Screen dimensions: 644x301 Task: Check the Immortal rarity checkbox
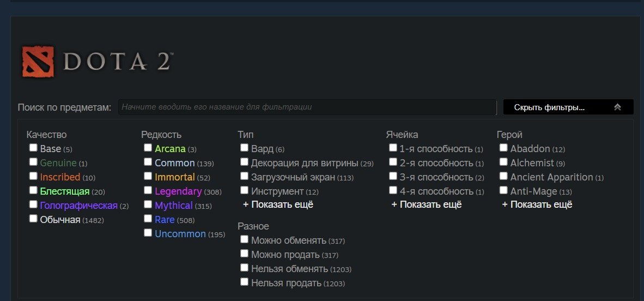coord(148,176)
